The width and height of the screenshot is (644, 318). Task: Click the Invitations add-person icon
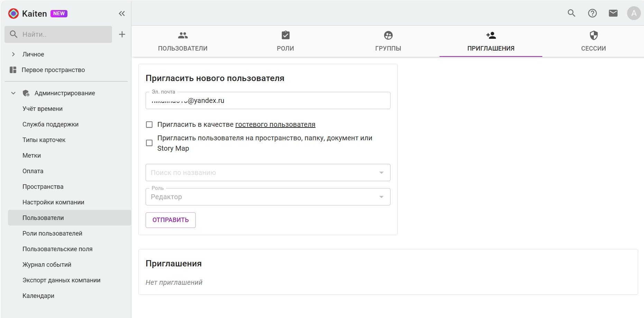491,35
